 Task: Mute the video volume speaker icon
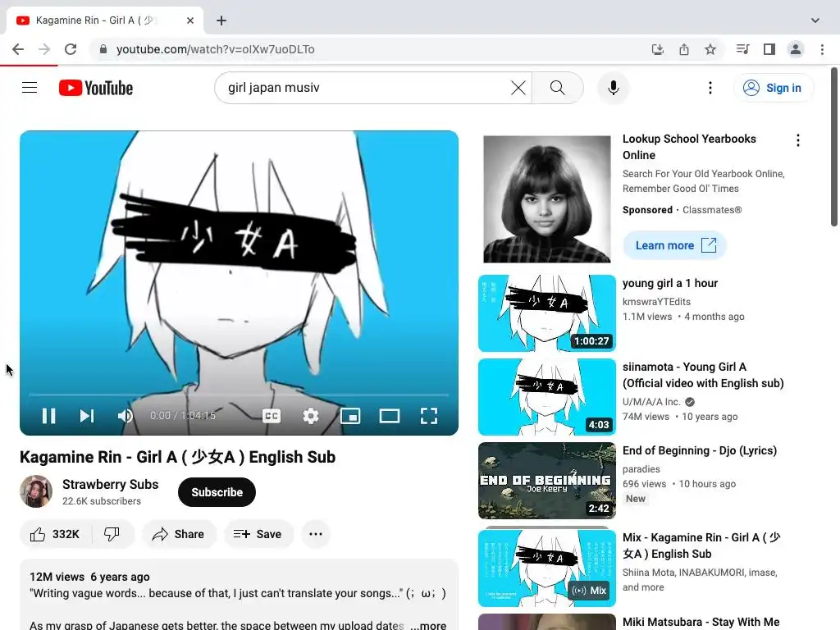(126, 416)
